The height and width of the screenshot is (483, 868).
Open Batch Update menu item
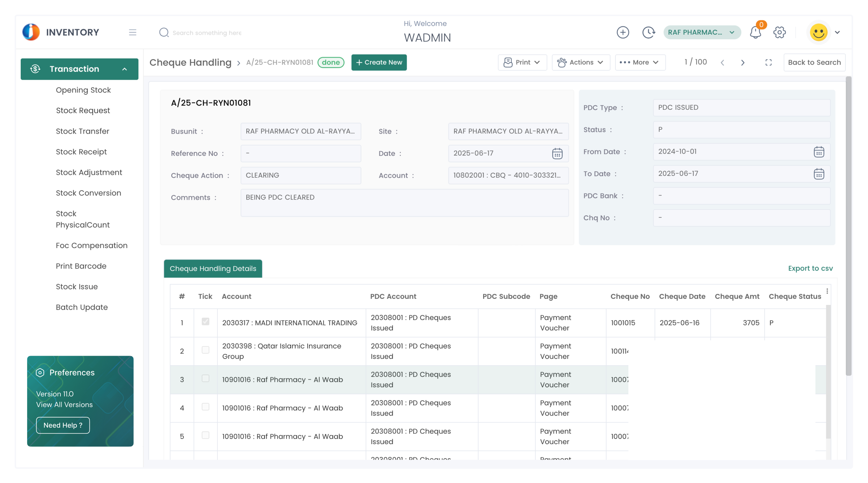82,307
